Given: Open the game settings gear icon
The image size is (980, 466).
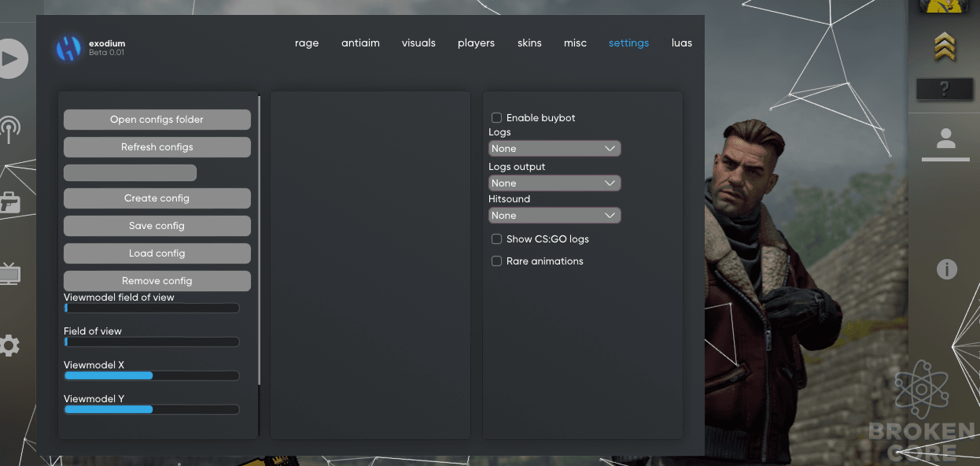Looking at the screenshot, I should [x=9, y=345].
